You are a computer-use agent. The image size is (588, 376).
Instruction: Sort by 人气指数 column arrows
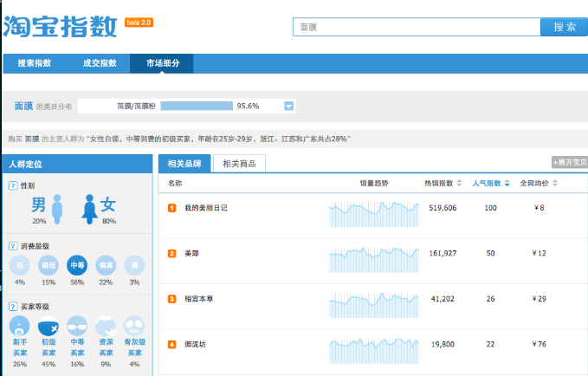click(x=507, y=183)
